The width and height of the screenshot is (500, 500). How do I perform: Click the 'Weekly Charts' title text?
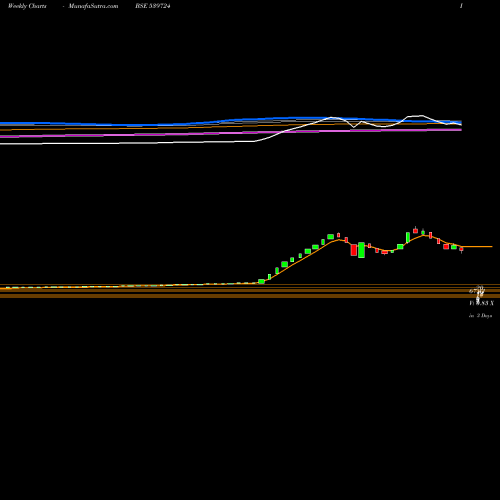pyautogui.click(x=27, y=6)
